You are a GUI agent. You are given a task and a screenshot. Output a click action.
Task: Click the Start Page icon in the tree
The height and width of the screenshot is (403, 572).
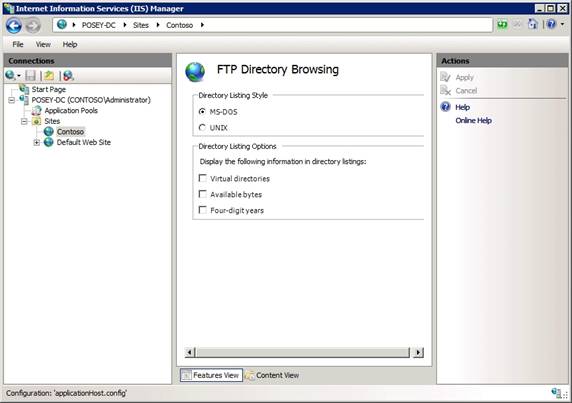24,89
